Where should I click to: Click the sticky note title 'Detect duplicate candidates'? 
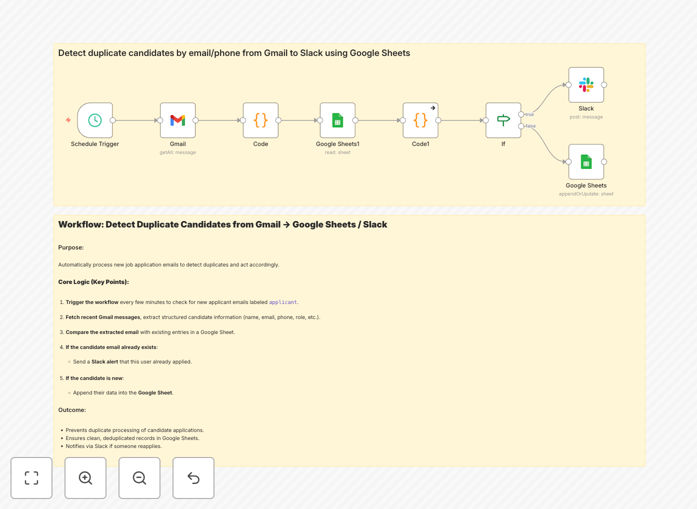[x=234, y=53]
